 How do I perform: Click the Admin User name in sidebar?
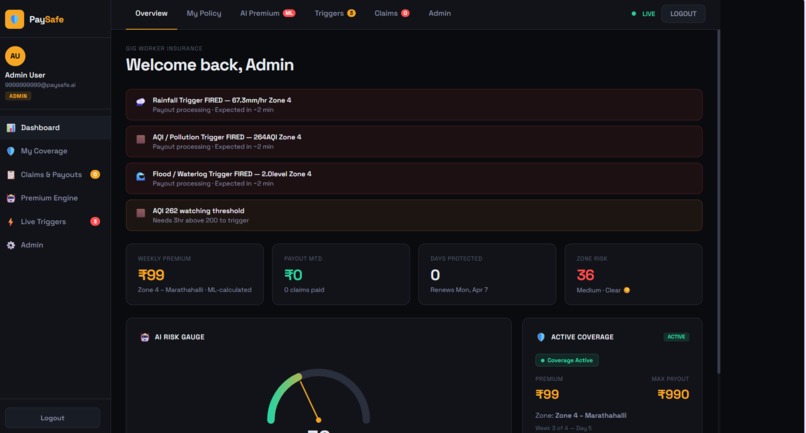(25, 75)
